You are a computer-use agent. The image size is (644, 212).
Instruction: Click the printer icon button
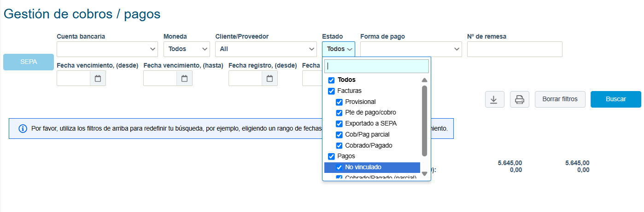click(x=519, y=99)
